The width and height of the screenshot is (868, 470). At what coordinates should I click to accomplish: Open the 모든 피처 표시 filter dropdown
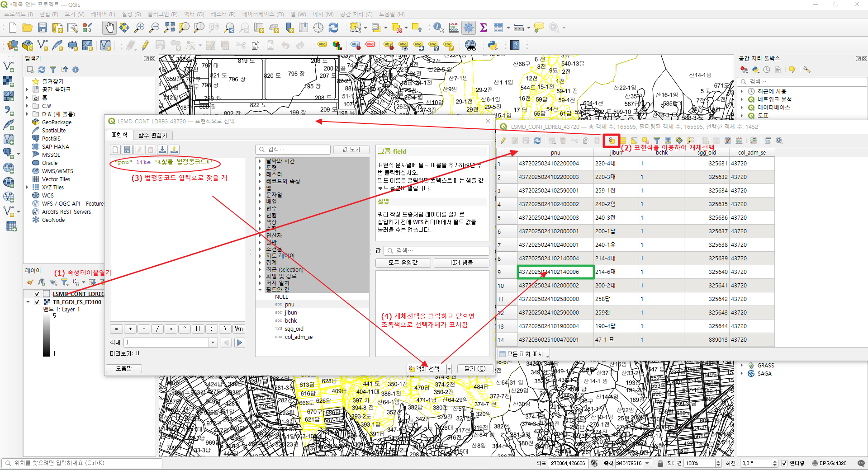[524, 354]
